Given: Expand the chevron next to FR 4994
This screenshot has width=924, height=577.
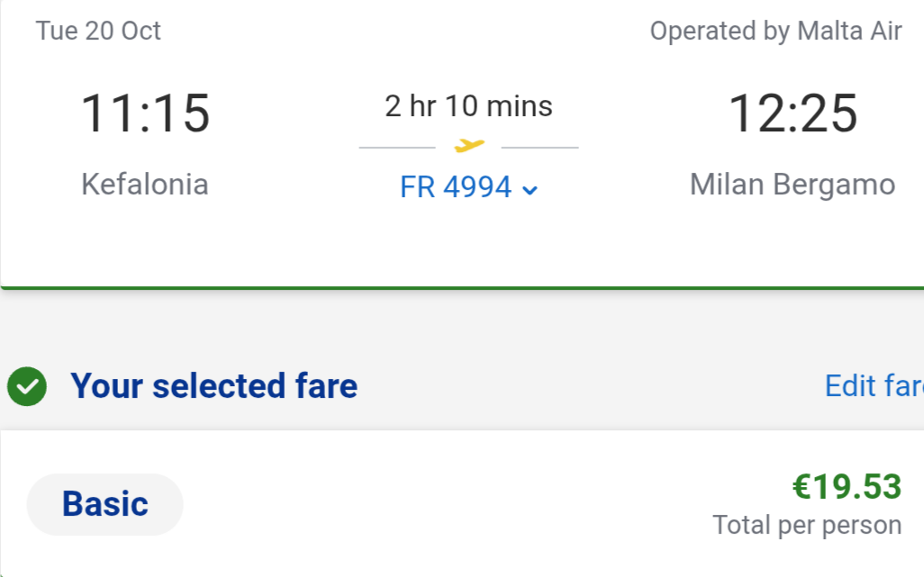Looking at the screenshot, I should pos(530,190).
